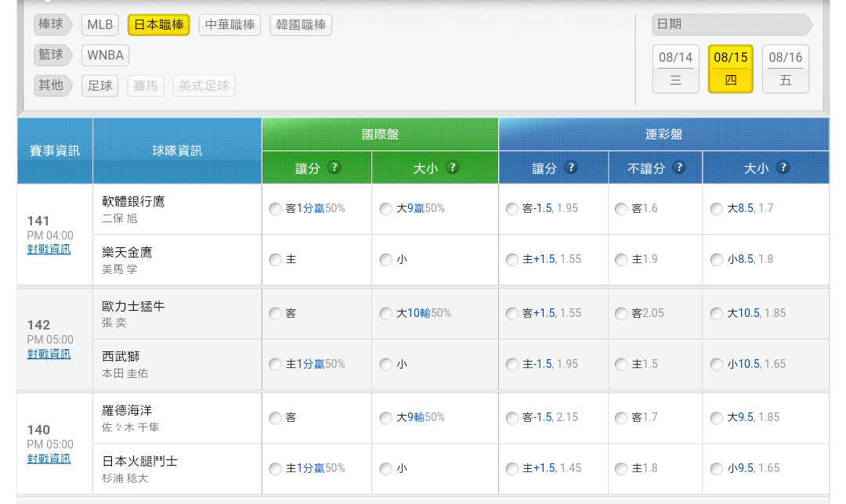Select 小9.5, 1.65 radio button

[x=717, y=469]
